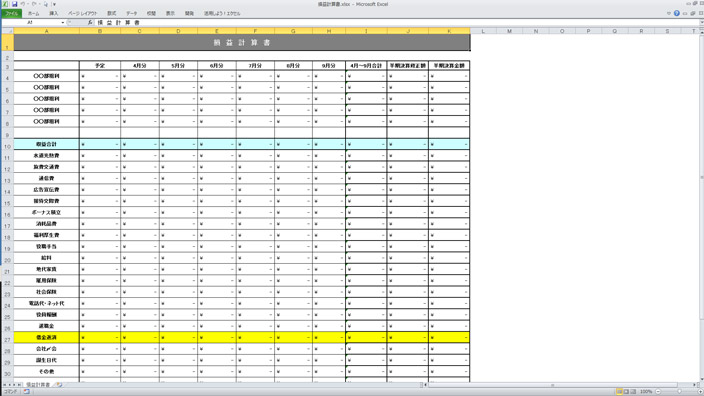Click the zoom out minus button

pyautogui.click(x=658, y=392)
